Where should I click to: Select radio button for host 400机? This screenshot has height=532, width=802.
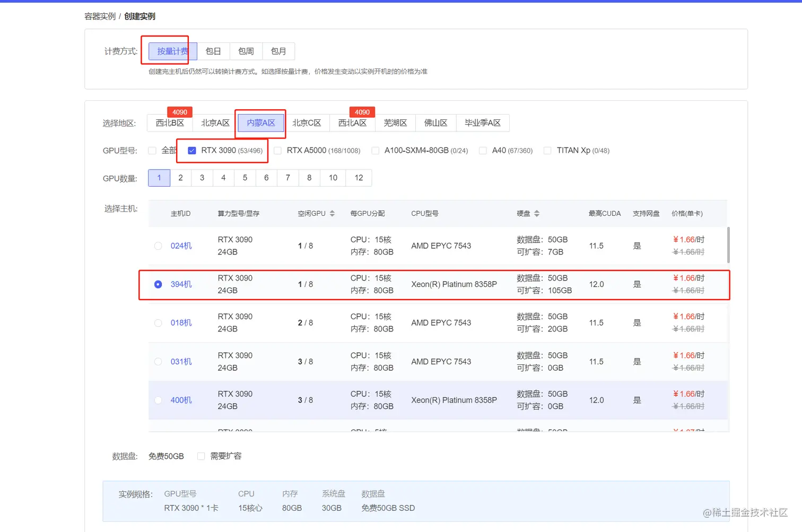[x=158, y=400]
